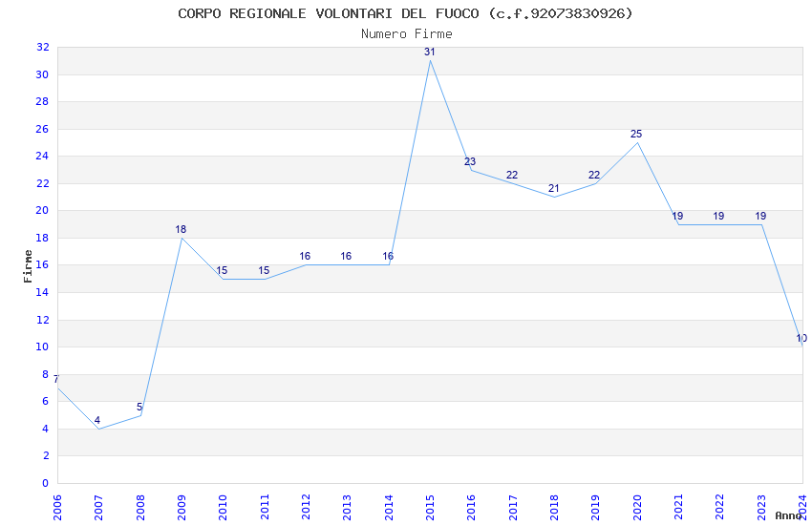Screen dimensions: 812x525
Task: Click the 'Anno' x-axis label
Action: [788, 515]
